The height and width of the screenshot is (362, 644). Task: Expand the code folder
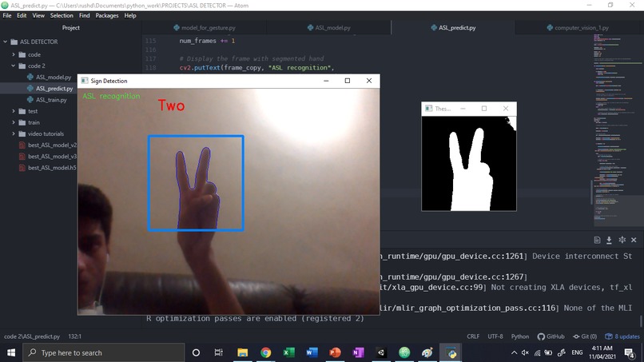14,54
